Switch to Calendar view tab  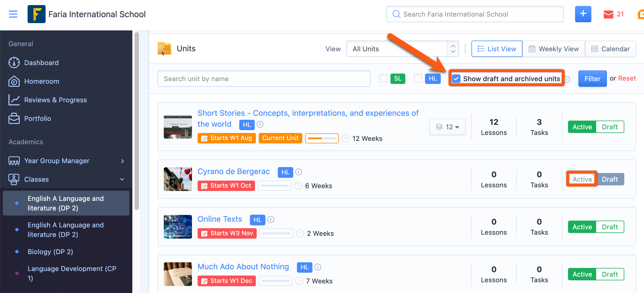[x=610, y=49]
